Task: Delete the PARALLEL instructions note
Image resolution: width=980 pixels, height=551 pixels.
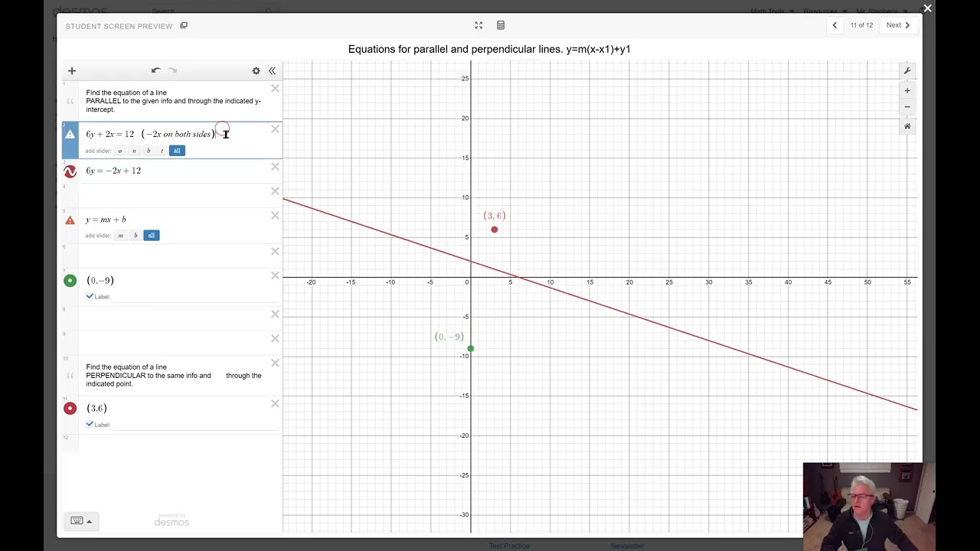Action: point(275,89)
